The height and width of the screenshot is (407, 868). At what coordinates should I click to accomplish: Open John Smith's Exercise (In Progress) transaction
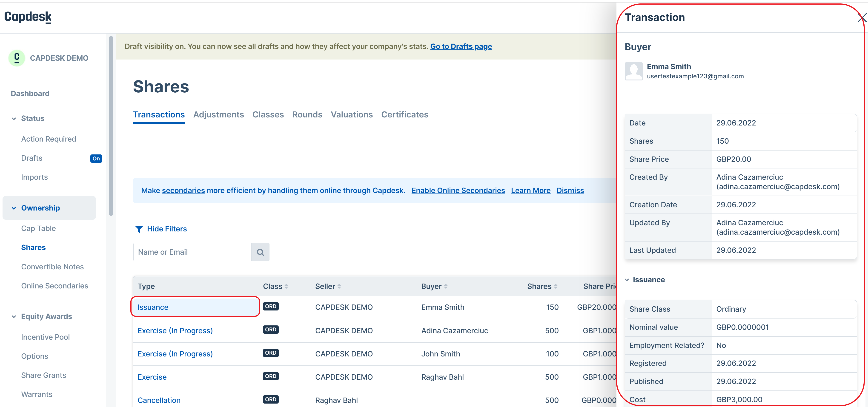tap(175, 354)
